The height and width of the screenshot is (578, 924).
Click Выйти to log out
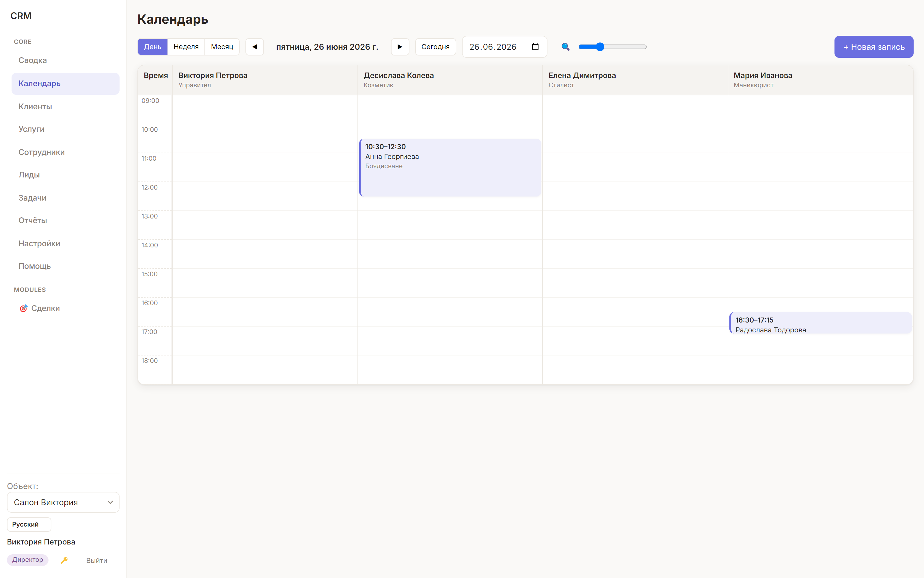[x=97, y=560]
